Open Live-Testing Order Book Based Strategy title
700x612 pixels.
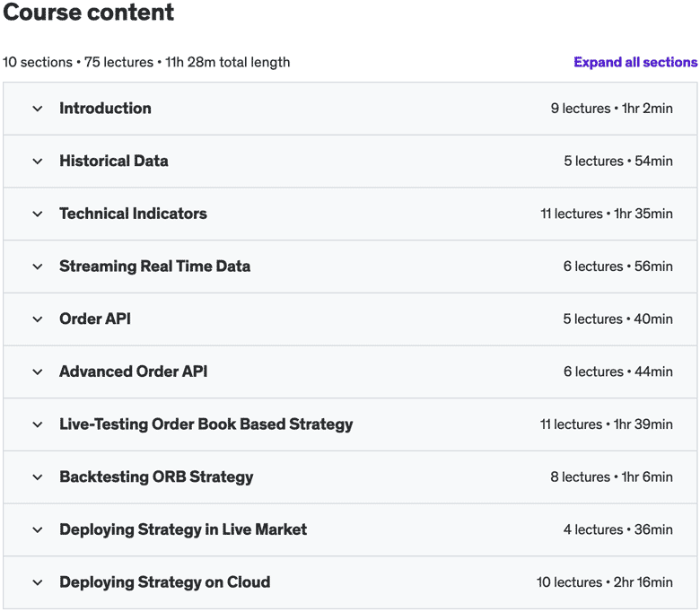206,424
